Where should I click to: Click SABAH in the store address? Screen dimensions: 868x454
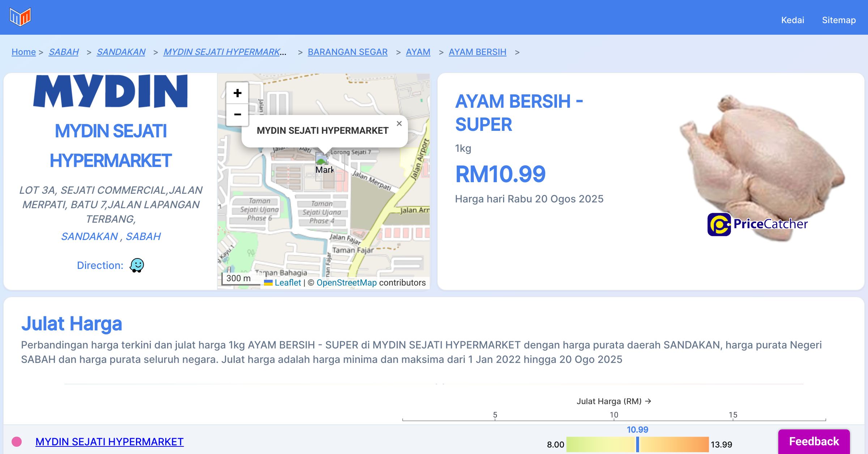pos(143,236)
